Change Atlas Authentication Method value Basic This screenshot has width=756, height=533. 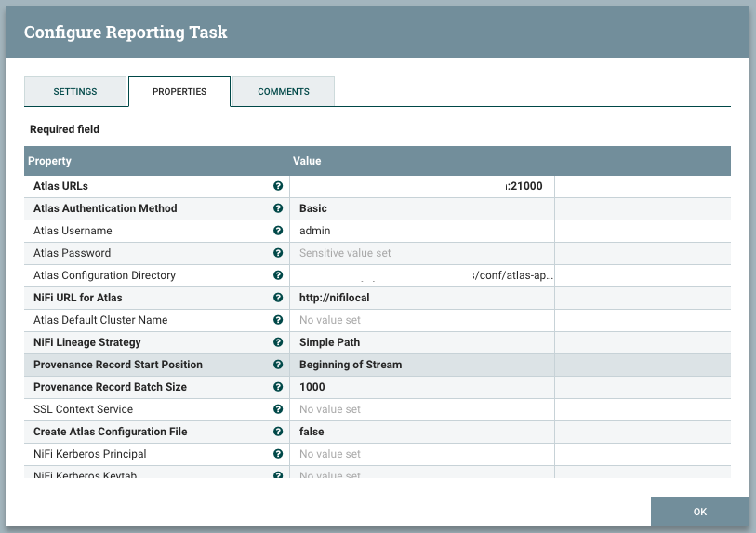click(422, 208)
